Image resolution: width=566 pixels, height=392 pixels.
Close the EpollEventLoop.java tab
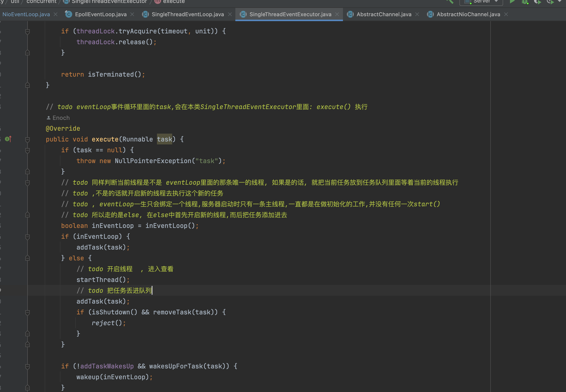132,14
